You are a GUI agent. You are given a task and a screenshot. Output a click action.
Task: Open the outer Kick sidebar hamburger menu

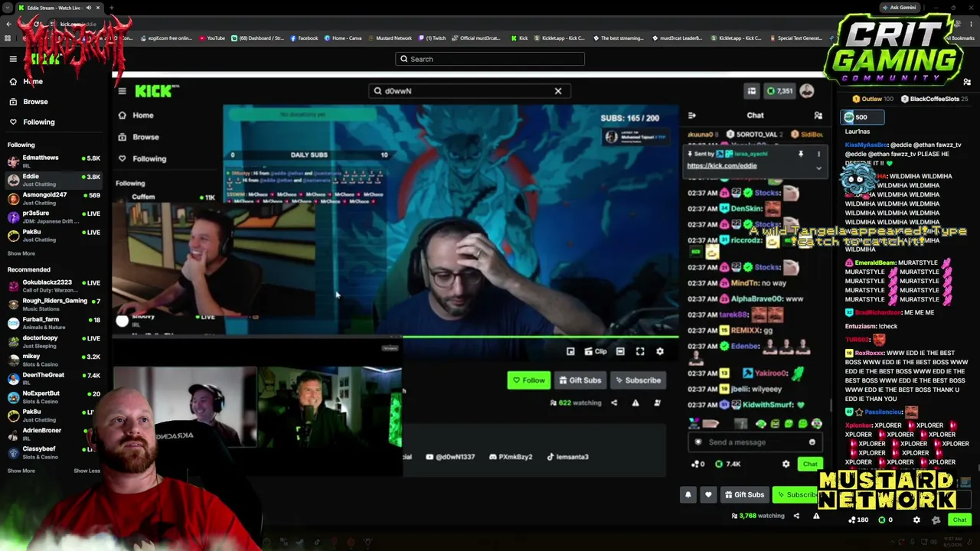[x=13, y=59]
